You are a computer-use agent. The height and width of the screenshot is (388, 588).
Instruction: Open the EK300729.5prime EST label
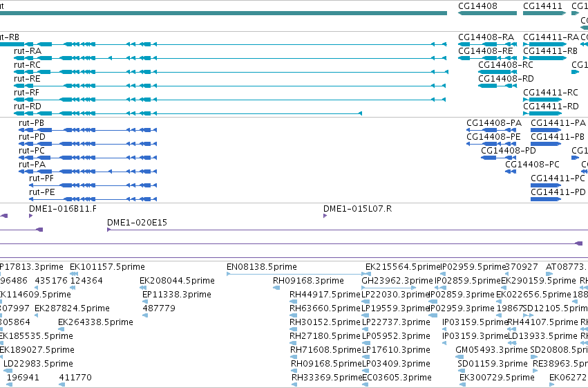(497, 378)
